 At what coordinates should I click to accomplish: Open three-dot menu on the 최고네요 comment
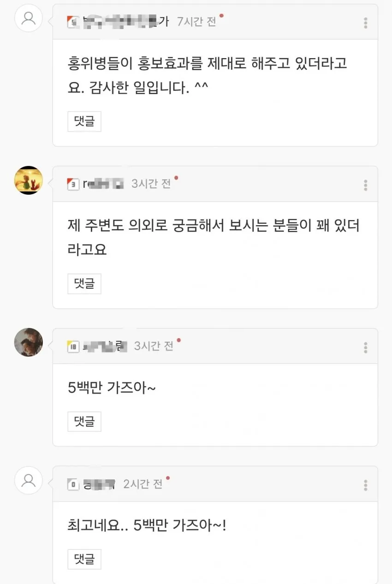365,485
